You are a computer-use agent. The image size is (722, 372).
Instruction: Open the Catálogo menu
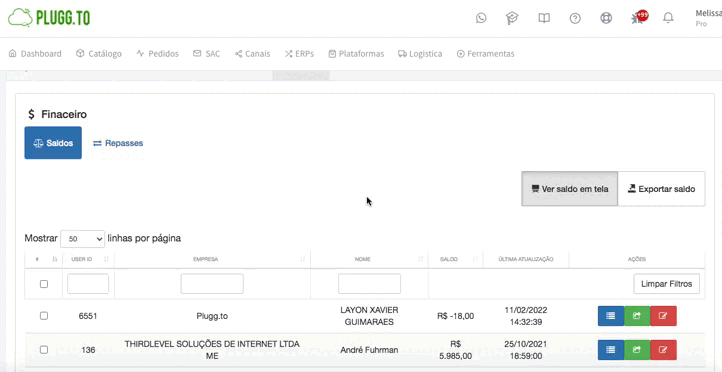coord(99,54)
